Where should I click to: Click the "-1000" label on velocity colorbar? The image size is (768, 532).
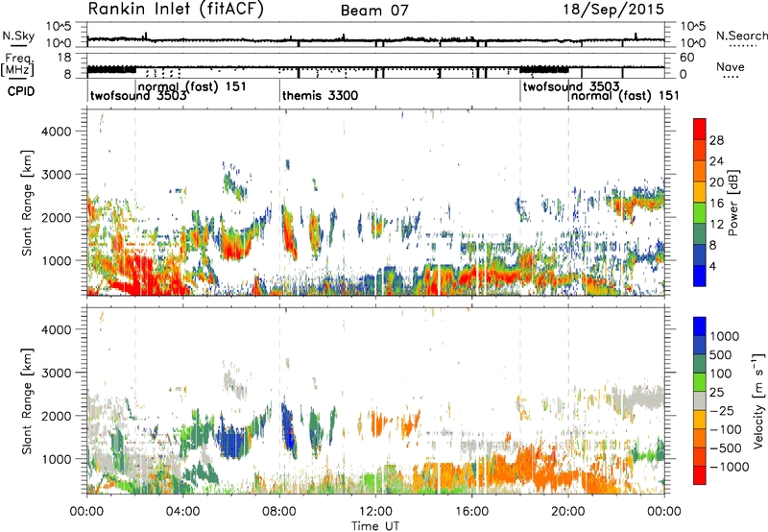(x=729, y=467)
